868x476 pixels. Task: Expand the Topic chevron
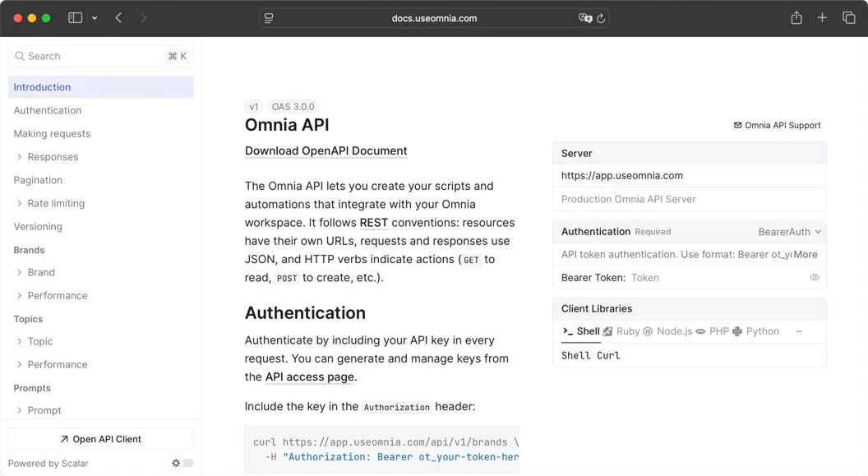[x=20, y=341]
